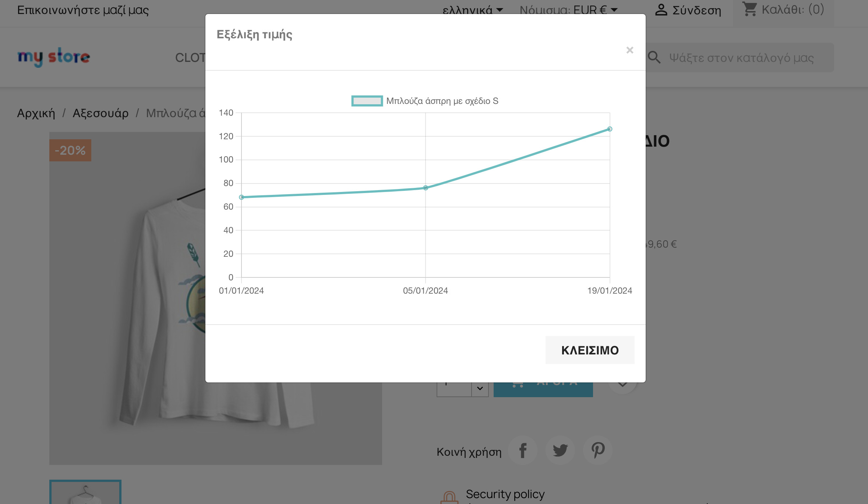868x504 pixels.
Task: Open the Αξεσουάρ breadcrumb link
Action: tap(100, 113)
